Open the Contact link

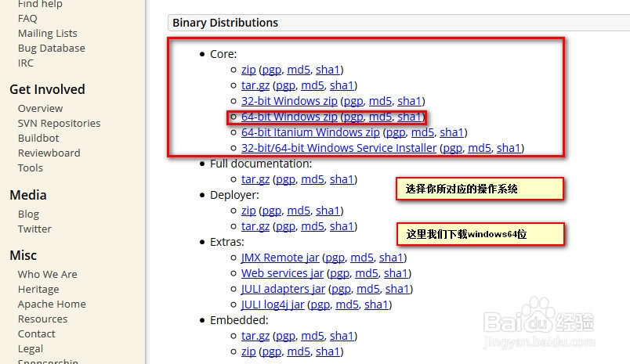37,334
